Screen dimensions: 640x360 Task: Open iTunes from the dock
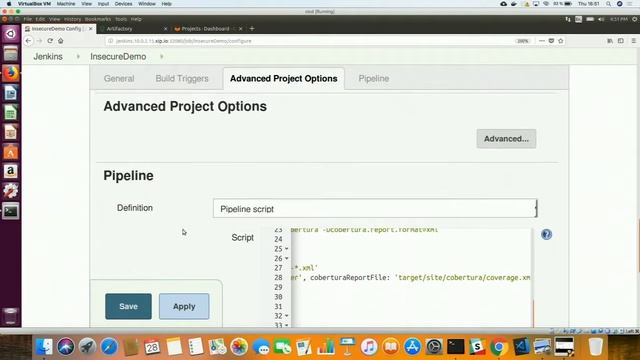coord(369,347)
